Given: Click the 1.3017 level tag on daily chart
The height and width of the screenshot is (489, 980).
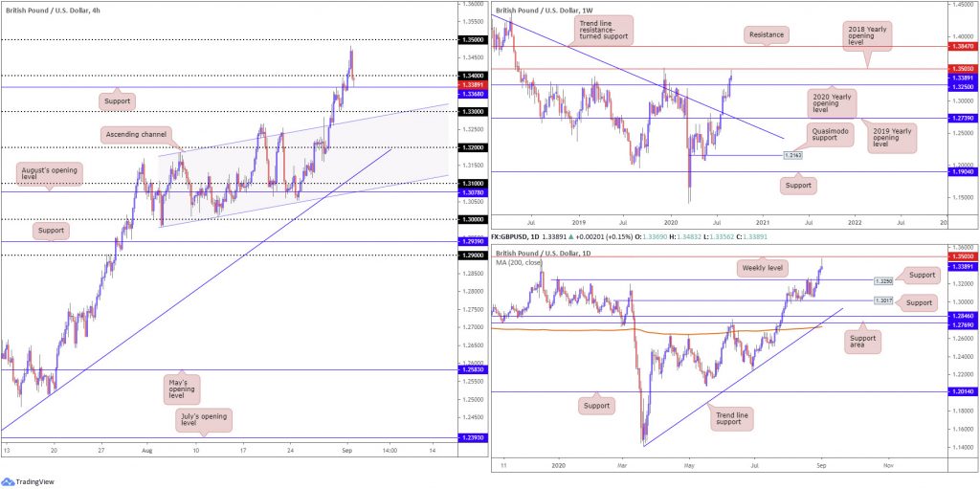Looking at the screenshot, I should pyautogui.click(x=881, y=300).
